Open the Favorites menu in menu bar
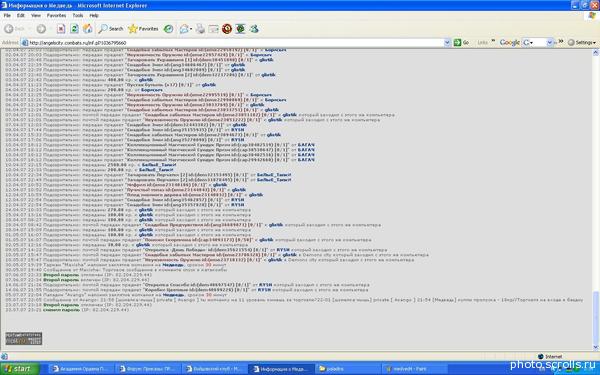The height and width of the screenshot is (375, 600). (x=56, y=16)
